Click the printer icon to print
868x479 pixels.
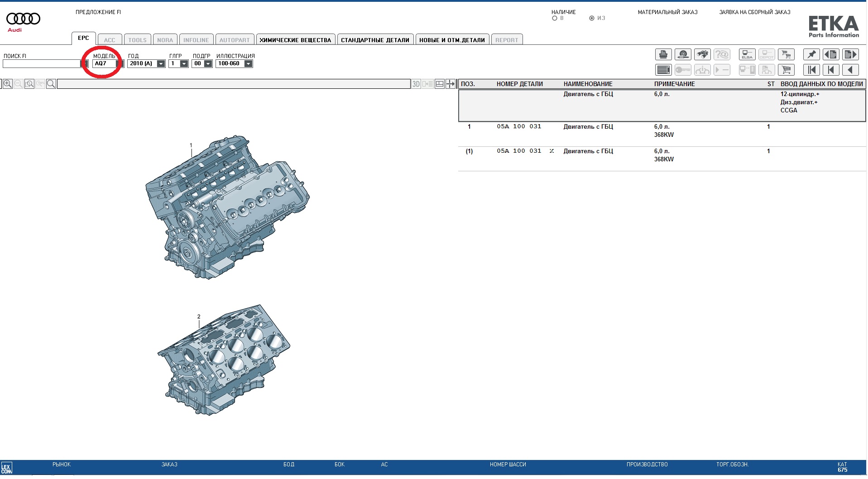(663, 55)
